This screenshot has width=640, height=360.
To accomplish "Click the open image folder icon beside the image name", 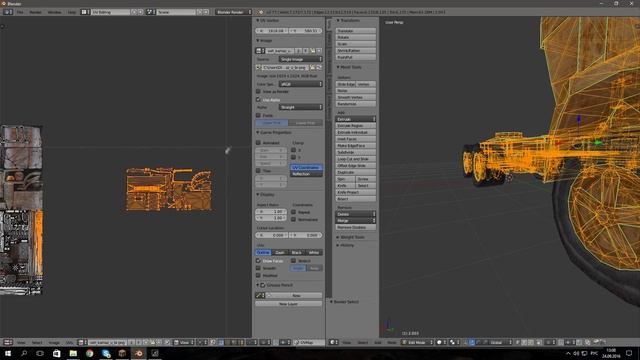I will pyautogui.click(x=312, y=51).
